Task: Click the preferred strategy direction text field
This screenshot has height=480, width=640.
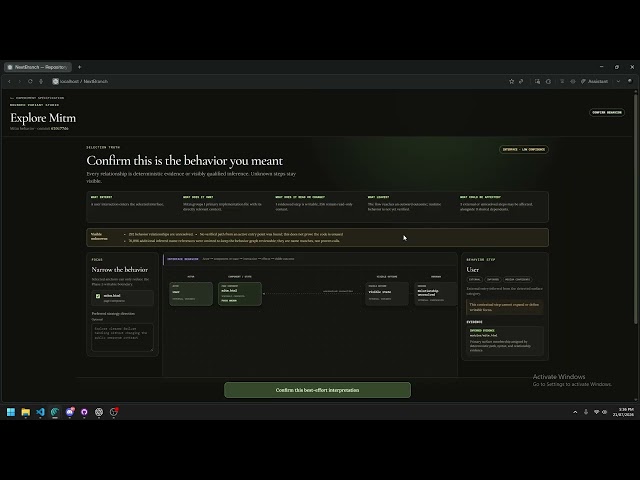Action: (122, 337)
